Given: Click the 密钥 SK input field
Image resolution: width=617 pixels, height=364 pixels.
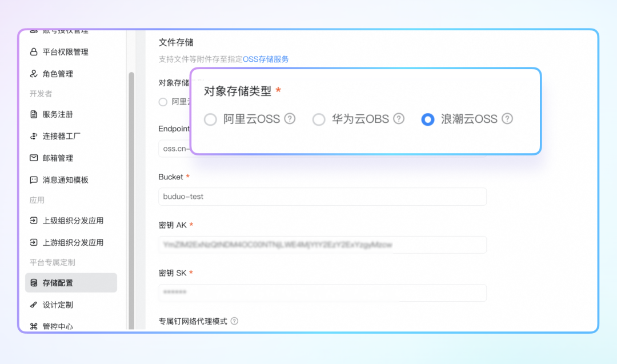Looking at the screenshot, I should point(322,293).
